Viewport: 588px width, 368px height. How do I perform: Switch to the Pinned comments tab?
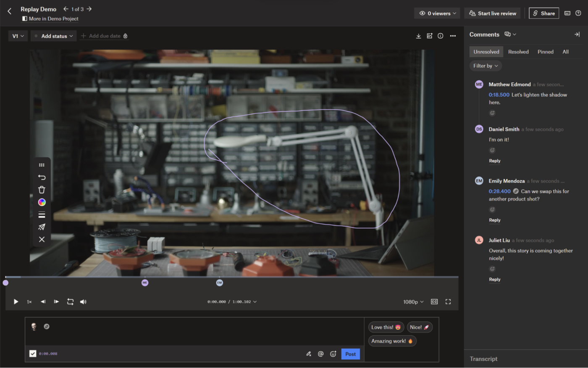tap(546, 52)
